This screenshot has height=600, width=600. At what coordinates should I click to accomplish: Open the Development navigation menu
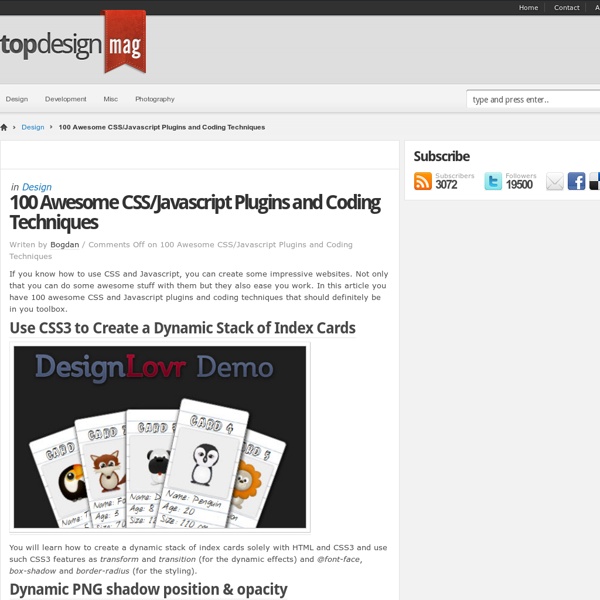point(65,99)
